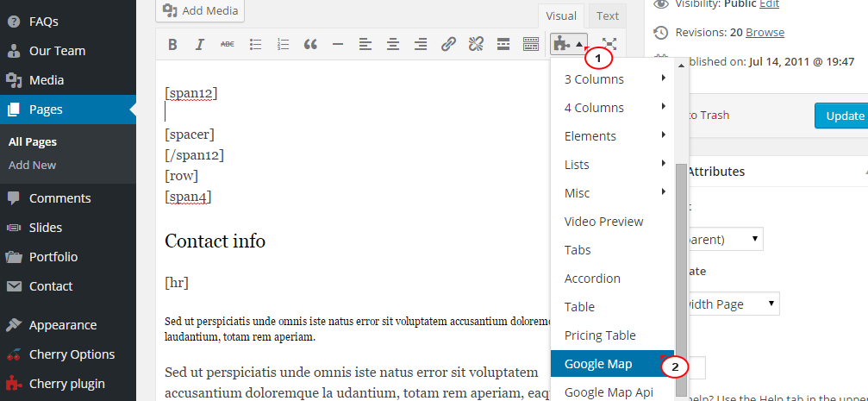Click the [hr] shortcode text
The height and width of the screenshot is (401, 868).
(x=177, y=283)
